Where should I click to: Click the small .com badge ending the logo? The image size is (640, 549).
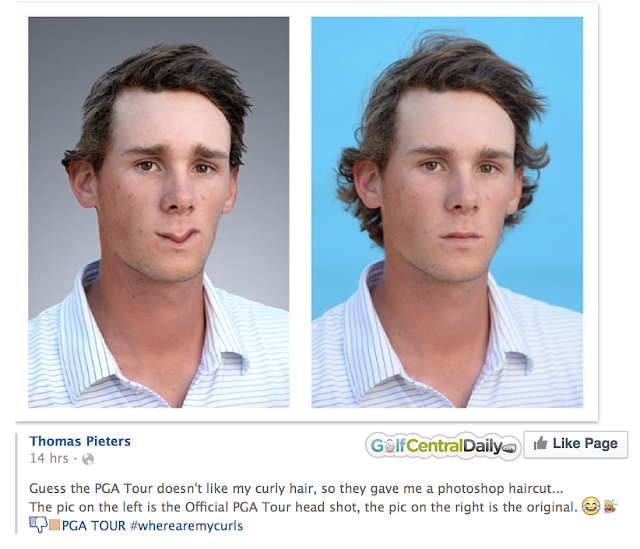509,449
